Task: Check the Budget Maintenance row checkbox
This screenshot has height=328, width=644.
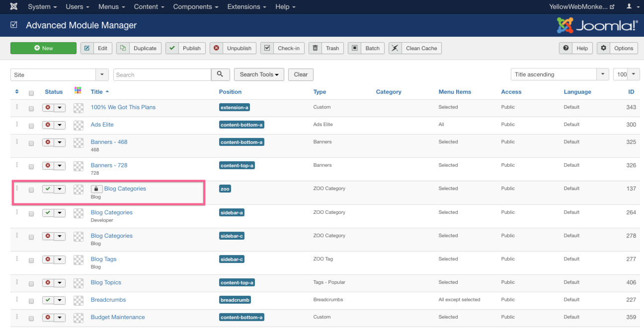Action: point(31,319)
